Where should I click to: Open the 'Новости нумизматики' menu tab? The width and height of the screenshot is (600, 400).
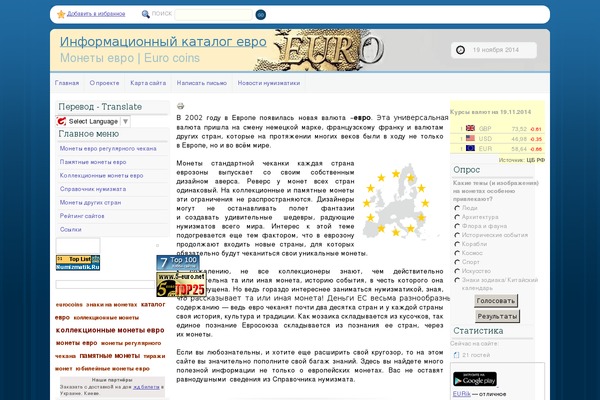pyautogui.click(x=269, y=83)
